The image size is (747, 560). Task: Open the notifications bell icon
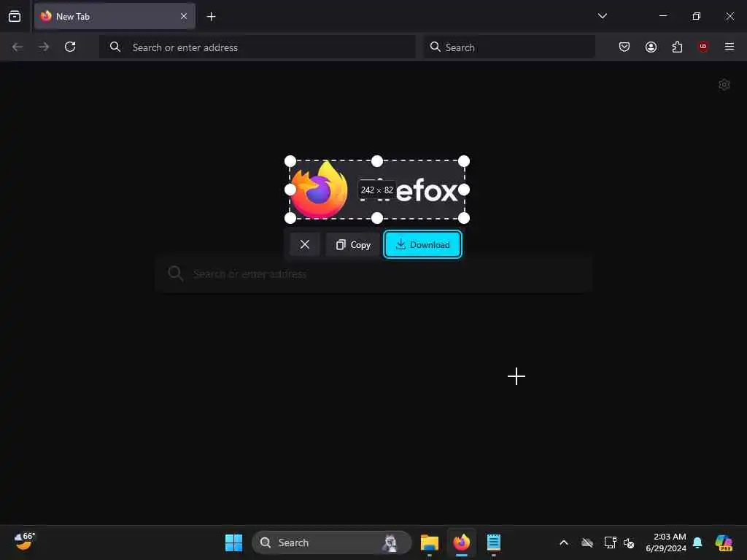pos(697,542)
